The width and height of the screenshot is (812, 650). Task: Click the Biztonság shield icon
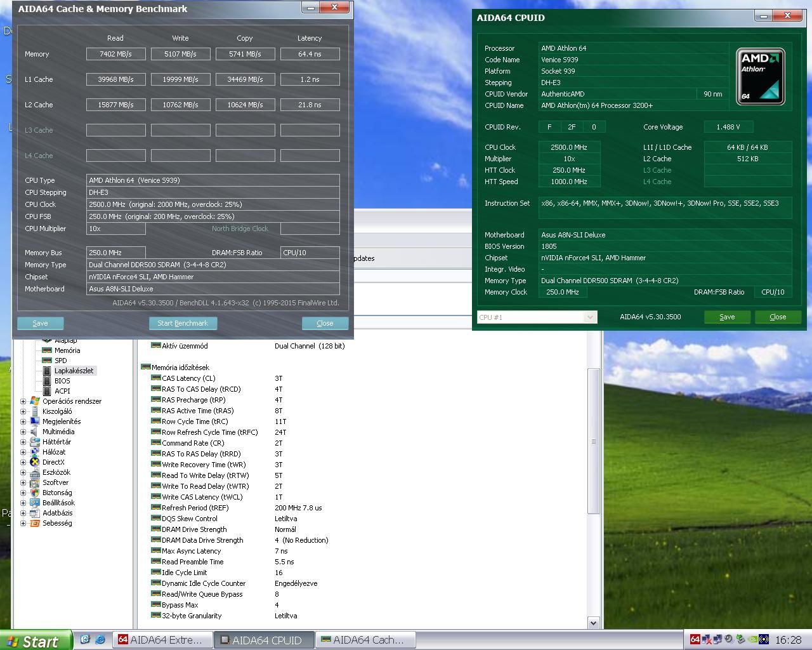35,493
